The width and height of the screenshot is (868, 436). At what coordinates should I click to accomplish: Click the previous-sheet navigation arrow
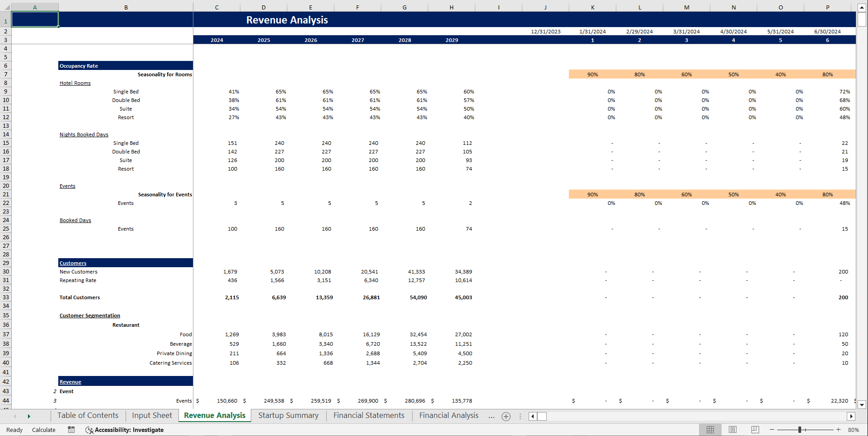coord(15,416)
